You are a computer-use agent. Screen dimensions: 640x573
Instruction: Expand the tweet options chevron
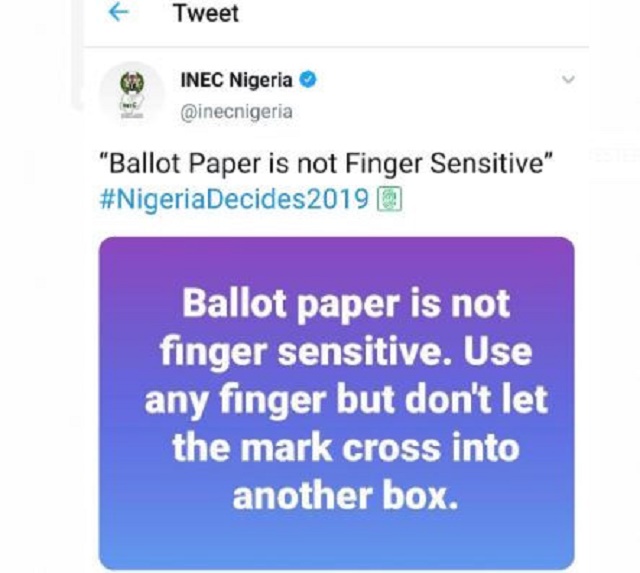click(x=568, y=80)
